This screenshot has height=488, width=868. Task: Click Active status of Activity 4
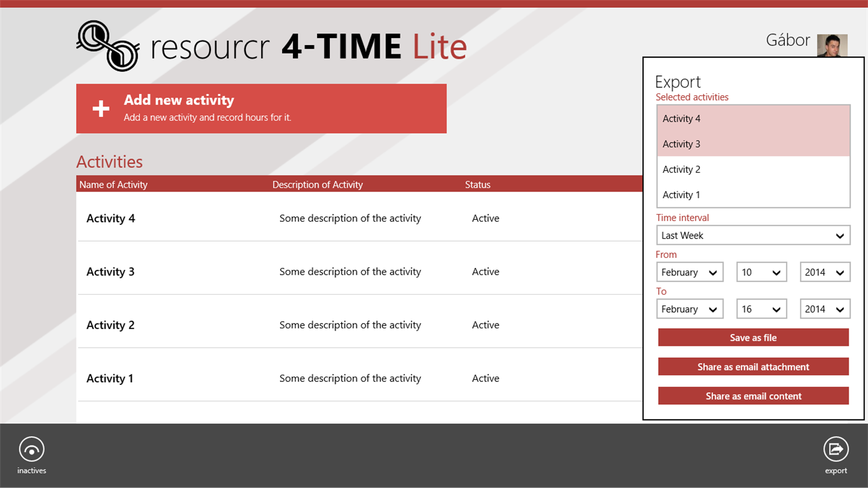click(485, 218)
